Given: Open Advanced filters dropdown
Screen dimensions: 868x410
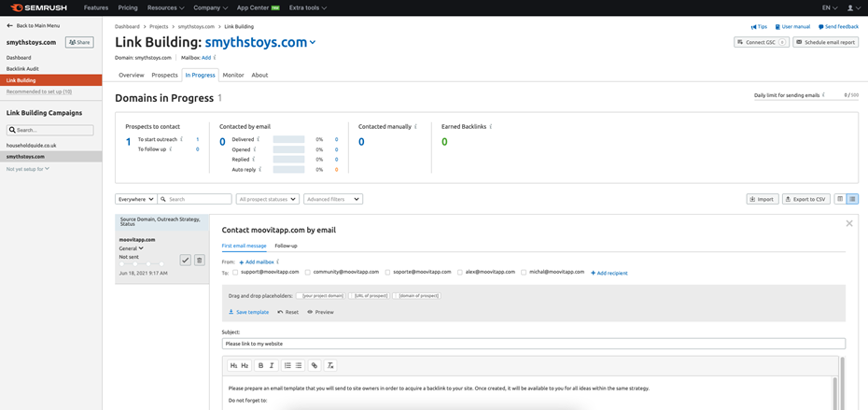Looking at the screenshot, I should click(333, 199).
